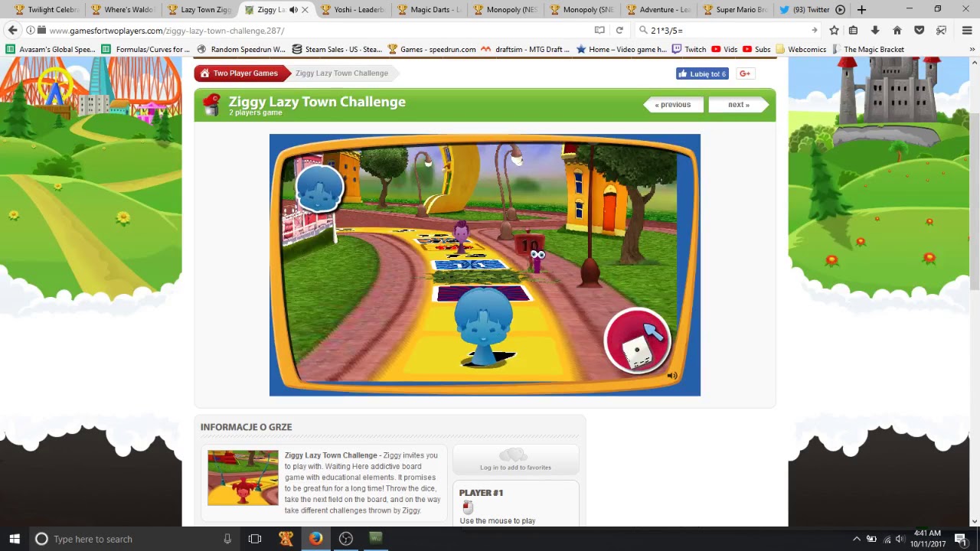Image resolution: width=980 pixels, height=551 pixels.
Task: Switch to Super Mario Bros tab
Action: [735, 10]
